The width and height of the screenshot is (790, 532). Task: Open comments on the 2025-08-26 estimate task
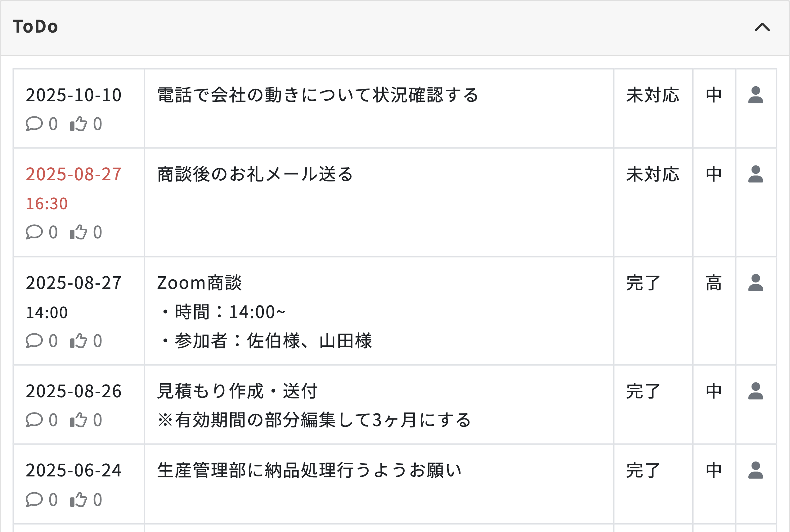(x=34, y=420)
